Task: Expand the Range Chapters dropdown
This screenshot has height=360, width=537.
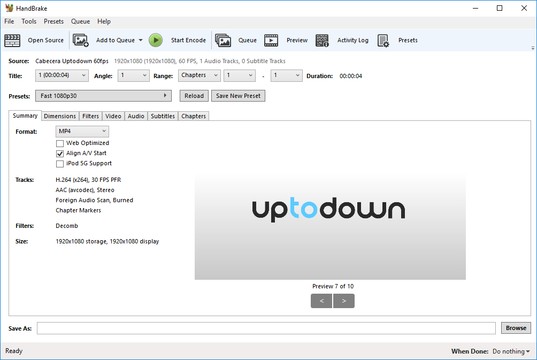Action: click(199, 75)
